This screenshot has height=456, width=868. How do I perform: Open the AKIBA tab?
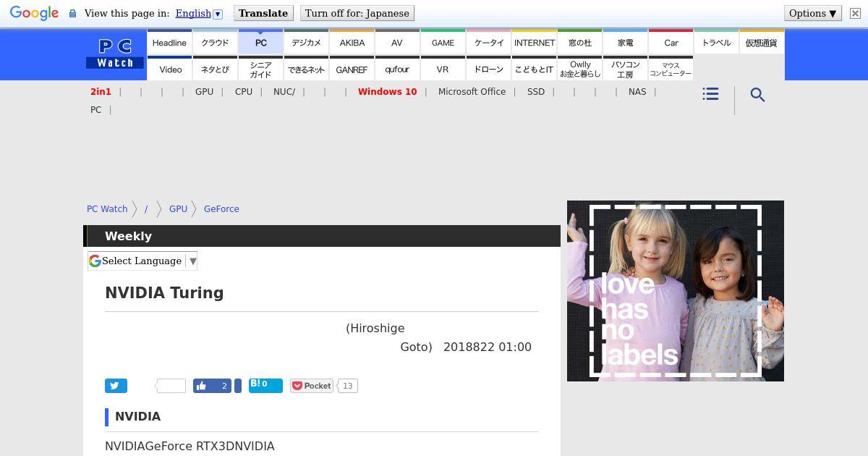(352, 42)
